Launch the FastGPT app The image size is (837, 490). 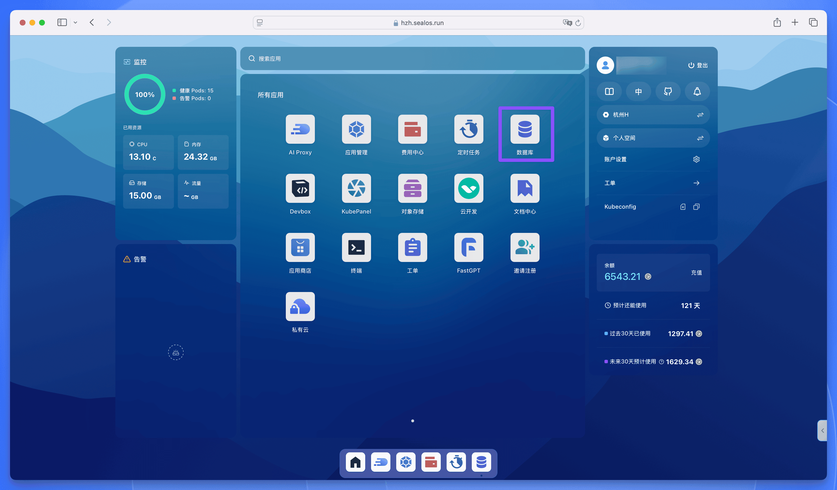469,248
